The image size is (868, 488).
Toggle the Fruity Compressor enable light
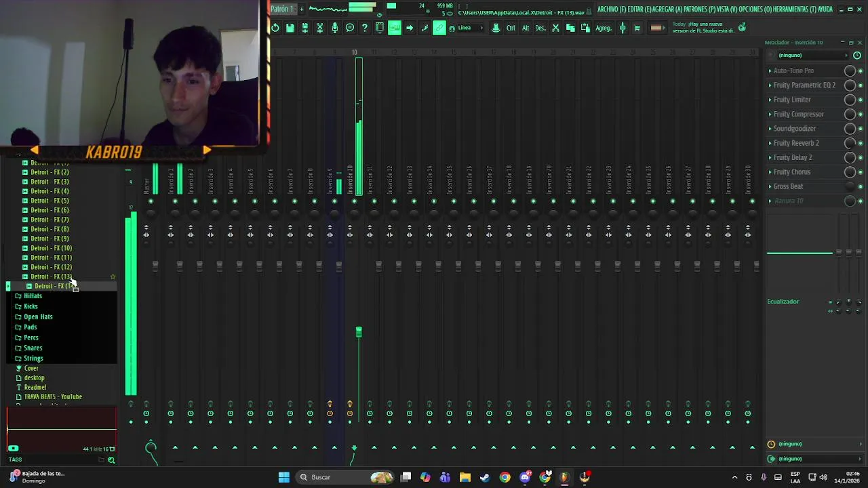[861, 115]
